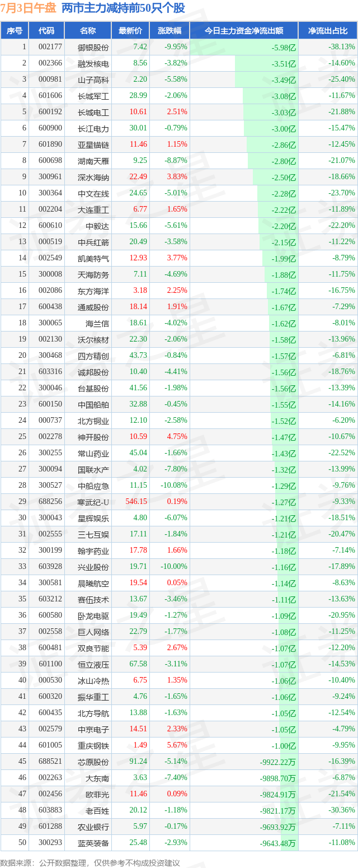Click price 12.93 of 凯美特气

[x=138, y=258]
